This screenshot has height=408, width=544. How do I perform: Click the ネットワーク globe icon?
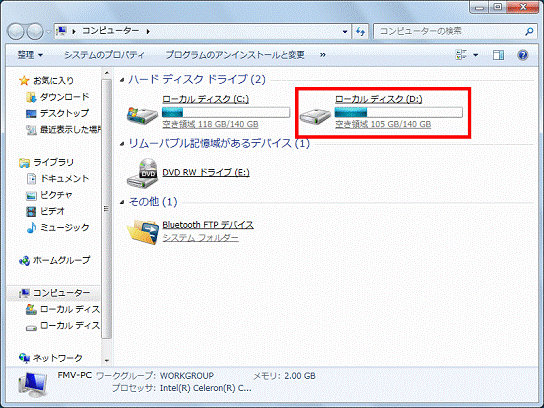pos(24,358)
